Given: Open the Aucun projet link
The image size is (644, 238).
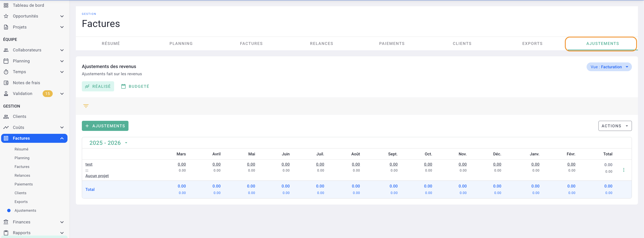Looking at the screenshot, I should coord(97,176).
